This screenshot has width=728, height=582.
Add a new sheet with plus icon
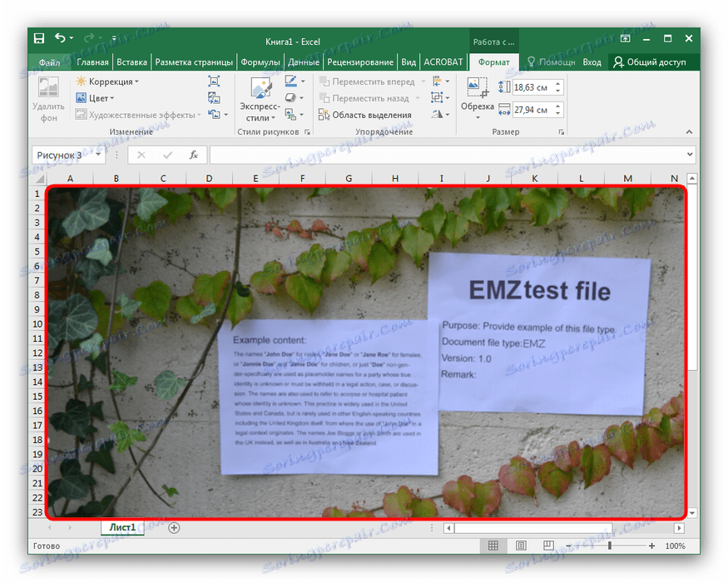[x=174, y=528]
